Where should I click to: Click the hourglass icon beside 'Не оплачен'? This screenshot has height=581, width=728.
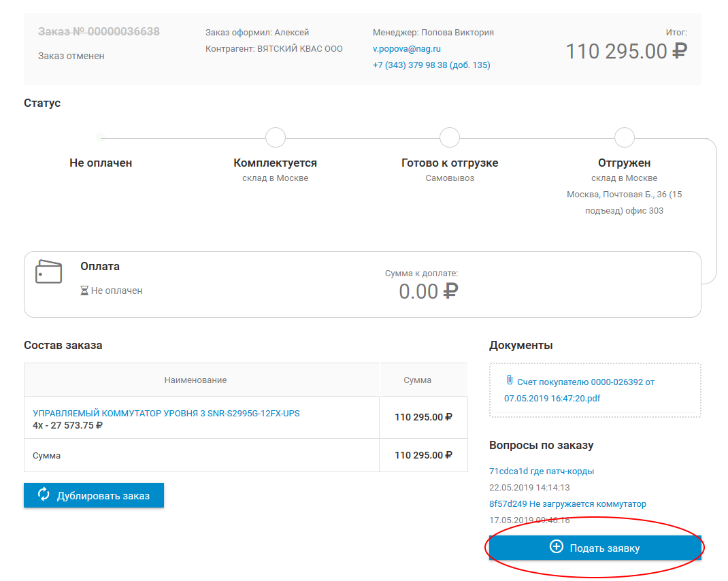84,290
